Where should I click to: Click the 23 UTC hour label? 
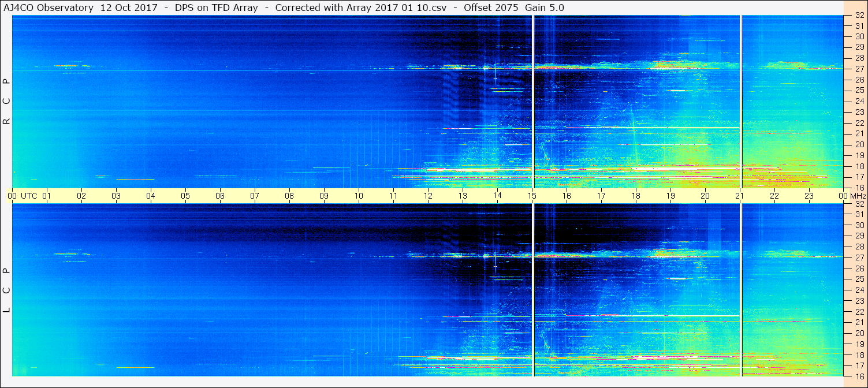coord(809,196)
